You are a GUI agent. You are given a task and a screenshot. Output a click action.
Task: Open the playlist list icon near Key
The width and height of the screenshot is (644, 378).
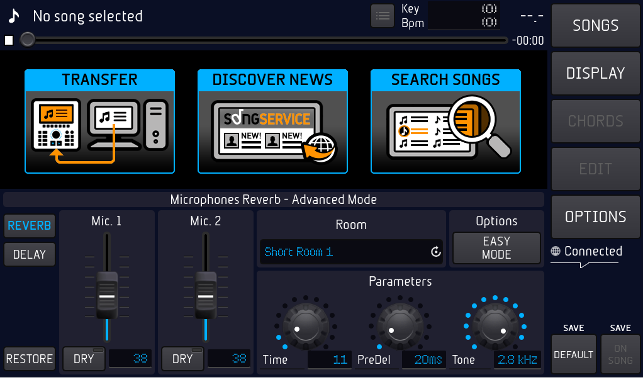tap(382, 16)
